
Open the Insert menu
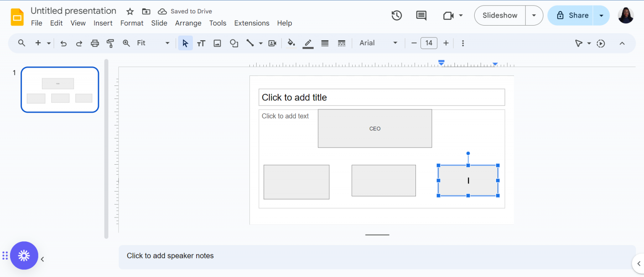tap(103, 23)
